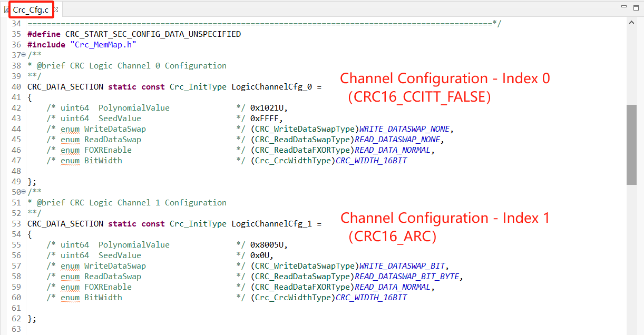Click the scroll up arrow
The width and height of the screenshot is (644, 335).
tap(631, 22)
